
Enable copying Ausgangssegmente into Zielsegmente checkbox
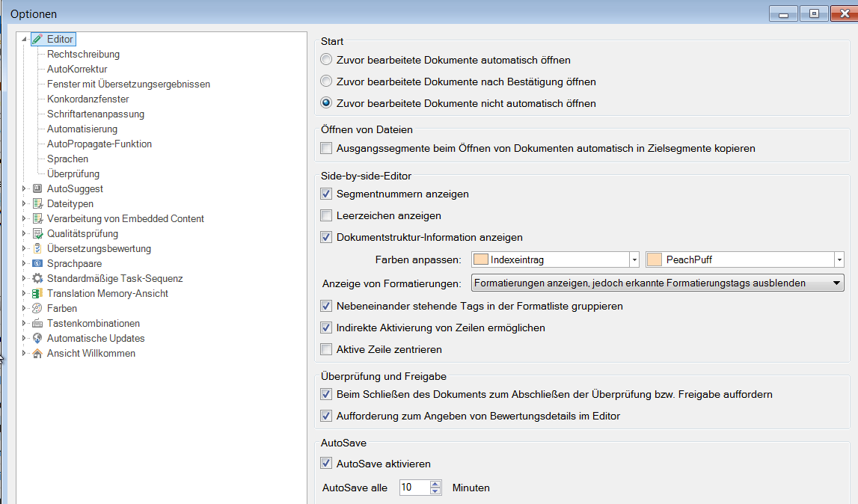tap(326, 148)
